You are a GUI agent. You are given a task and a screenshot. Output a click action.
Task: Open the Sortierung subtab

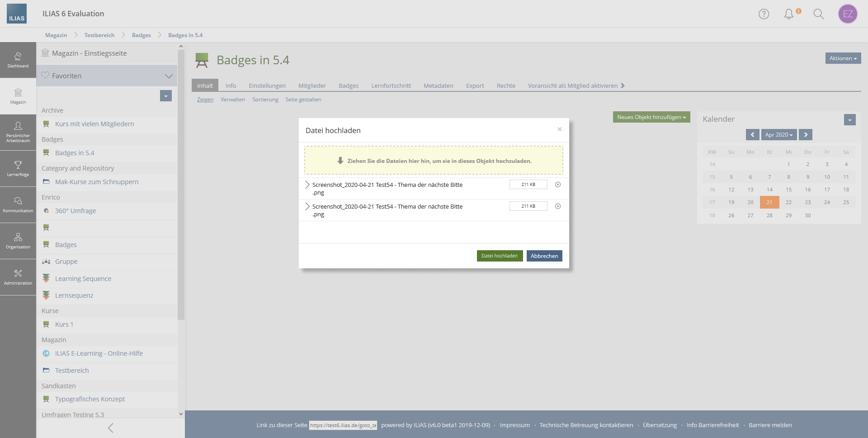(x=265, y=100)
